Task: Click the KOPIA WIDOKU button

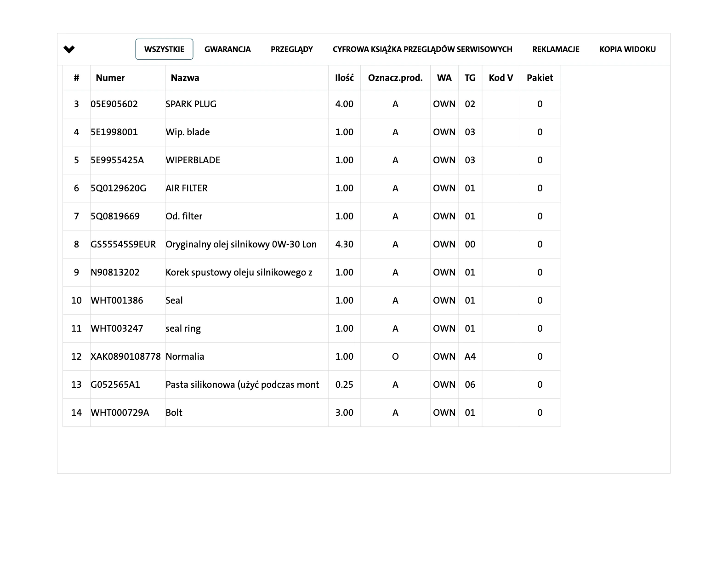Action: pos(627,49)
